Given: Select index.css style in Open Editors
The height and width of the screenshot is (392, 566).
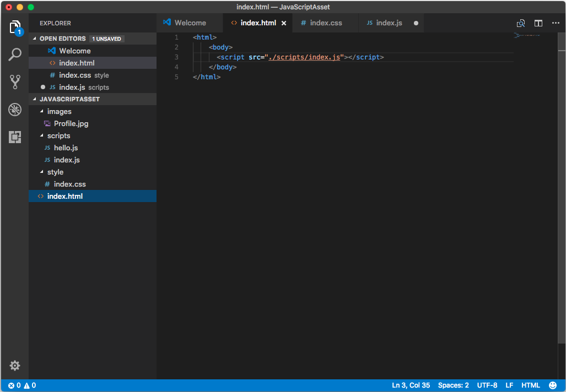Looking at the screenshot, I should (93, 75).
